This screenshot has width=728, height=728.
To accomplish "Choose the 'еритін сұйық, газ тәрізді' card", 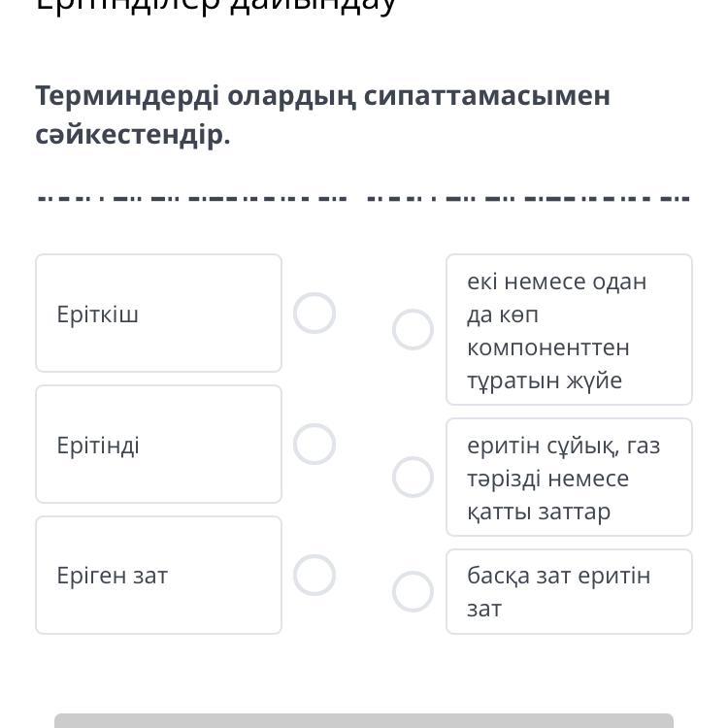I will (x=569, y=478).
